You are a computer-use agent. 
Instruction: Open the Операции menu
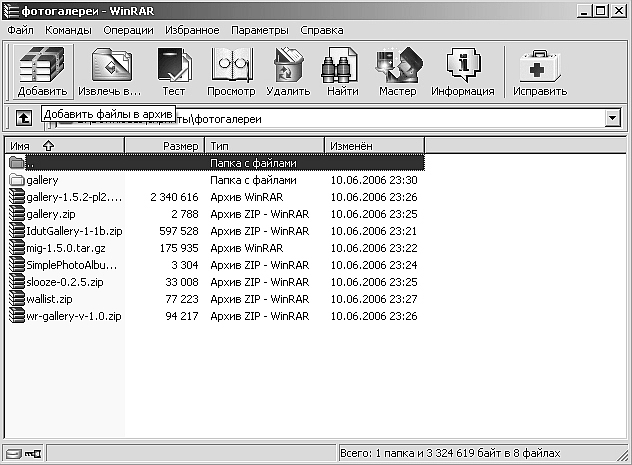[x=128, y=30]
